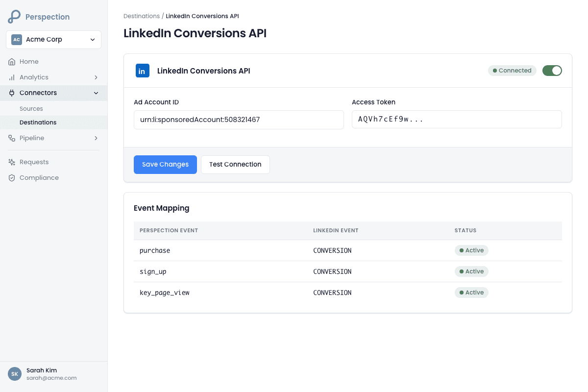
Task: Click the Home icon in sidebar
Action: tap(12, 62)
